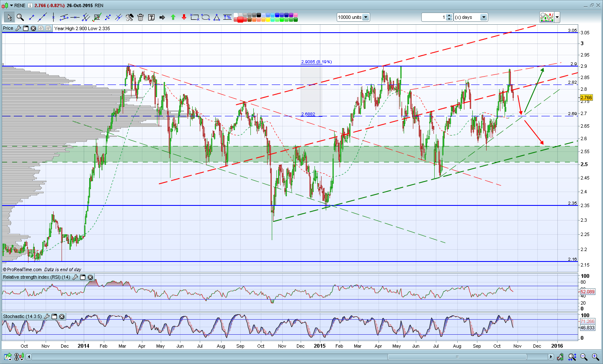603x364 pixels.
Task: Toggle maximize on the RSI panel
Action: pyautogui.click(x=82, y=277)
